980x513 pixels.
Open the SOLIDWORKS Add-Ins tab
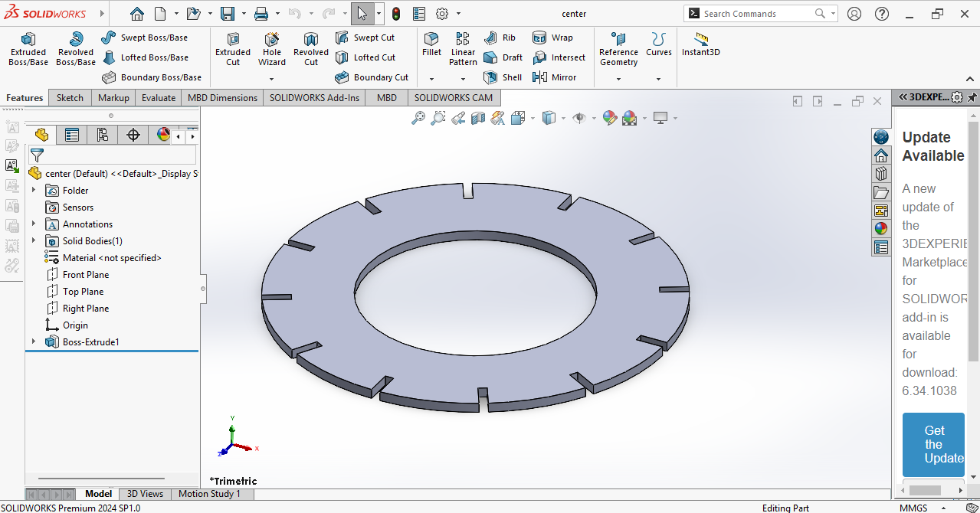pos(314,98)
